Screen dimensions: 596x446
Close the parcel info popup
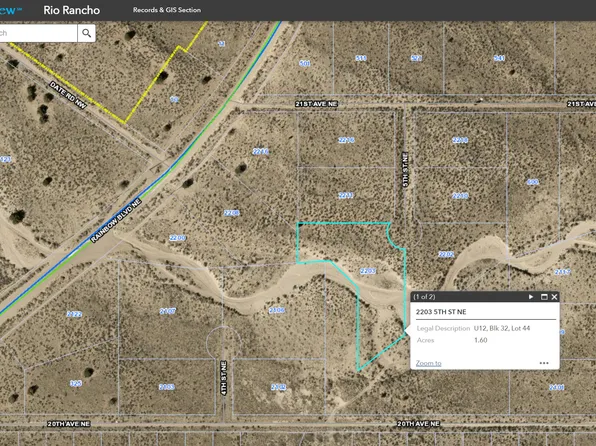(554, 297)
